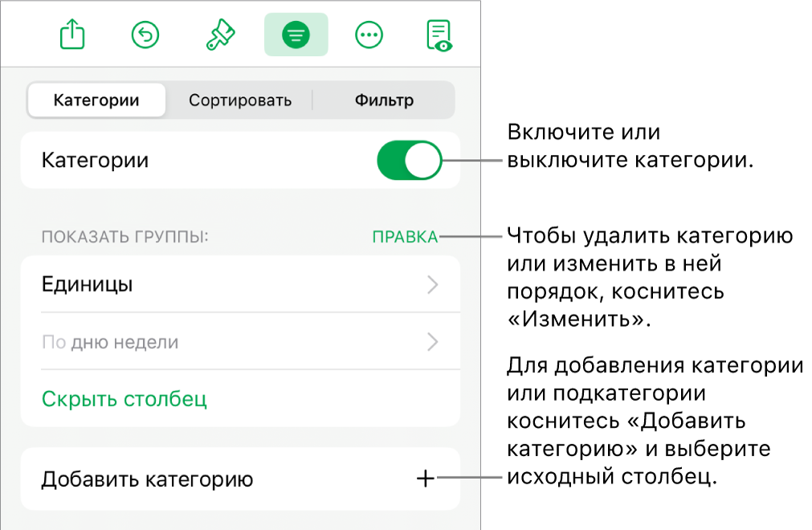
Task: Open the По дню недели row
Action: coord(240,341)
